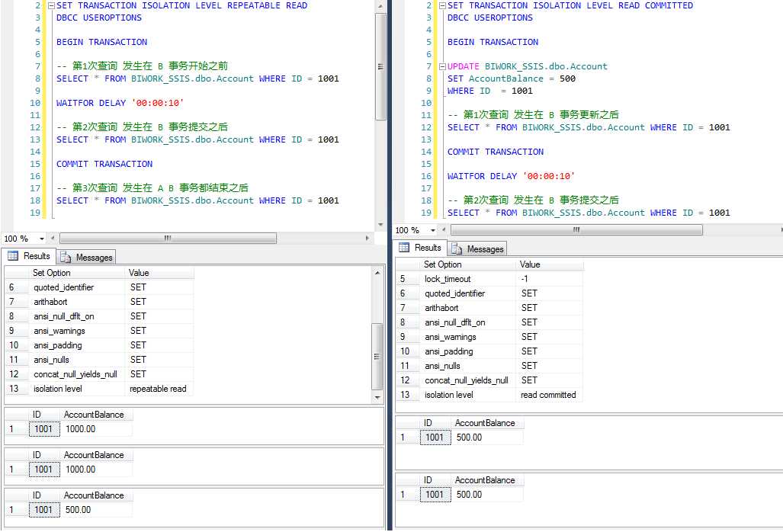This screenshot has width=783, height=532.
Task: Click the down arrow of the left results scrollbar
Action: click(x=377, y=398)
